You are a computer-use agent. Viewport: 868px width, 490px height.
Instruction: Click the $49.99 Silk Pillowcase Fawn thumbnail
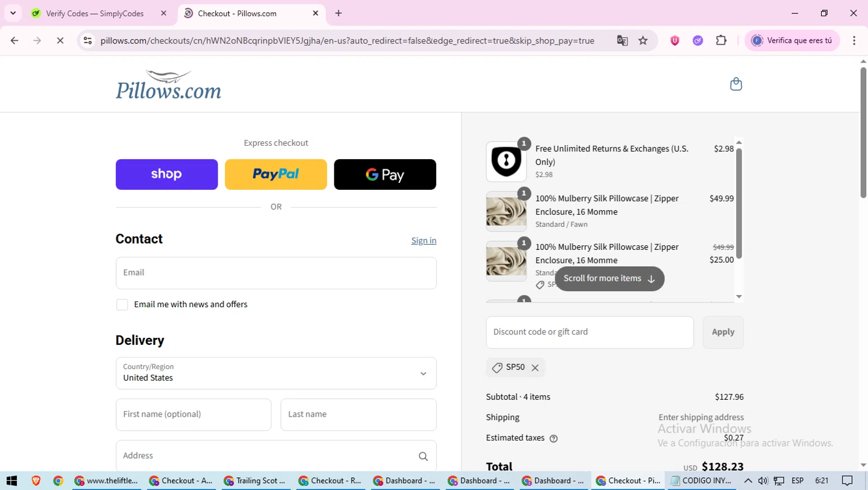tap(506, 211)
